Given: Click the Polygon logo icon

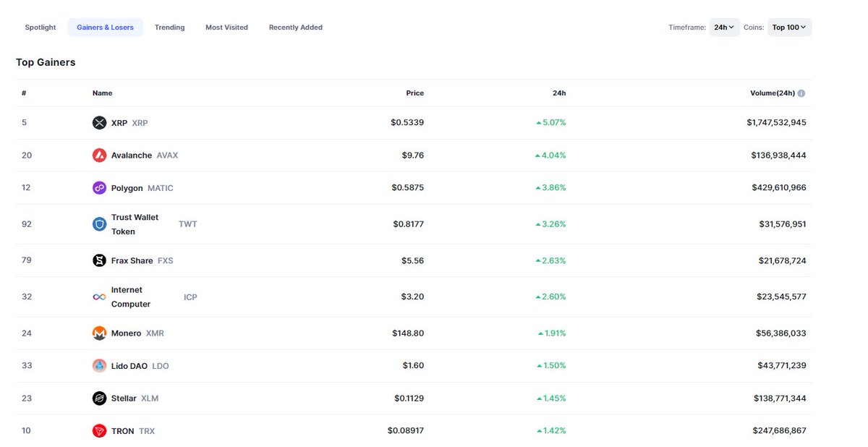Looking at the screenshot, I should (99, 188).
